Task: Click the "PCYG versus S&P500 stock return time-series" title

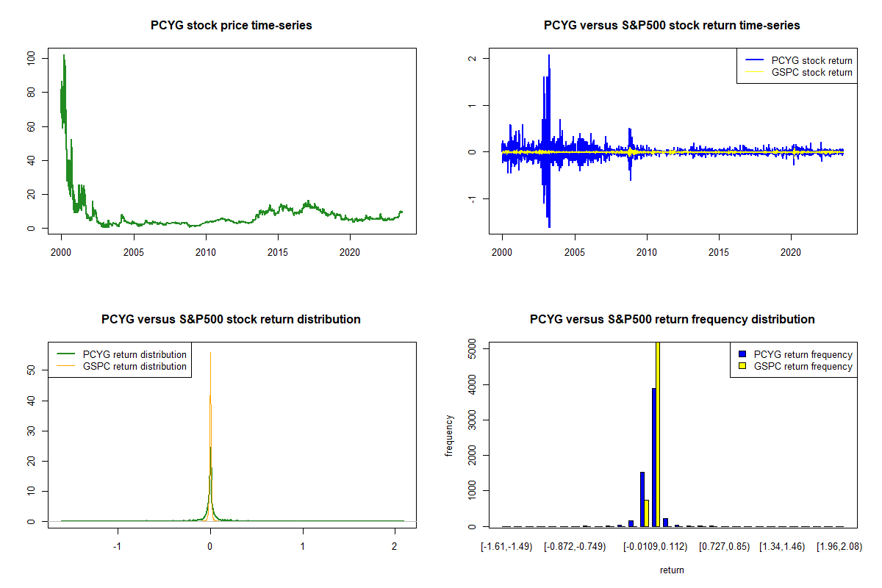Action: click(672, 26)
